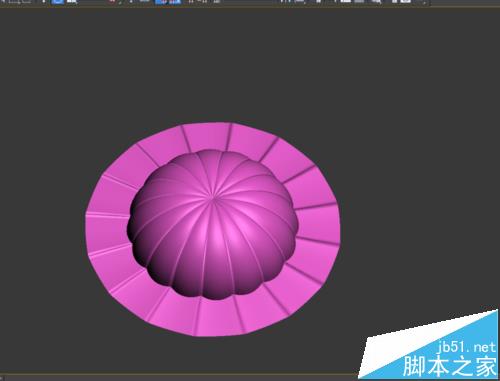Select the pink ribbed dome in the viewport

click(x=212, y=225)
